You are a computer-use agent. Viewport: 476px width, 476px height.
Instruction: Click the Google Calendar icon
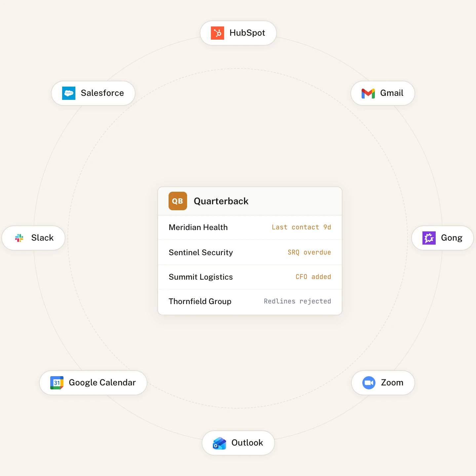point(57,383)
